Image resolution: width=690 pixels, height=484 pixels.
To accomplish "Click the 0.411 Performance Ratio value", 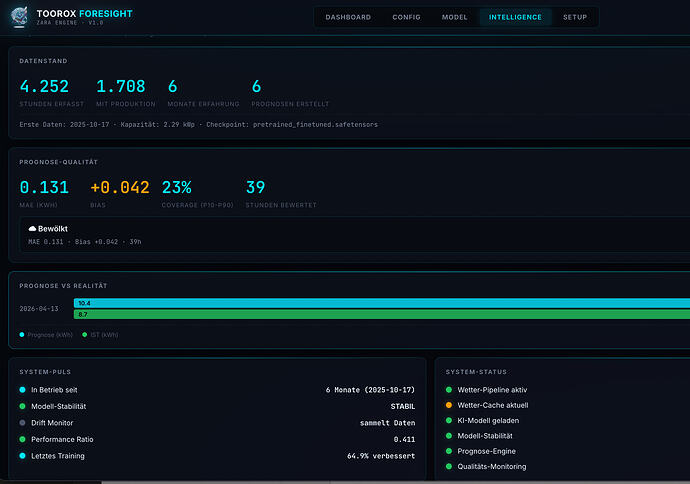I will tap(404, 440).
